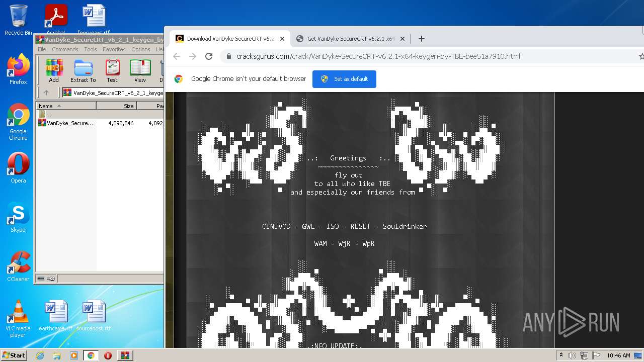Viewport: 644px width, 362px height.
Task: Click Chrome back arrow
Action: (x=177, y=56)
